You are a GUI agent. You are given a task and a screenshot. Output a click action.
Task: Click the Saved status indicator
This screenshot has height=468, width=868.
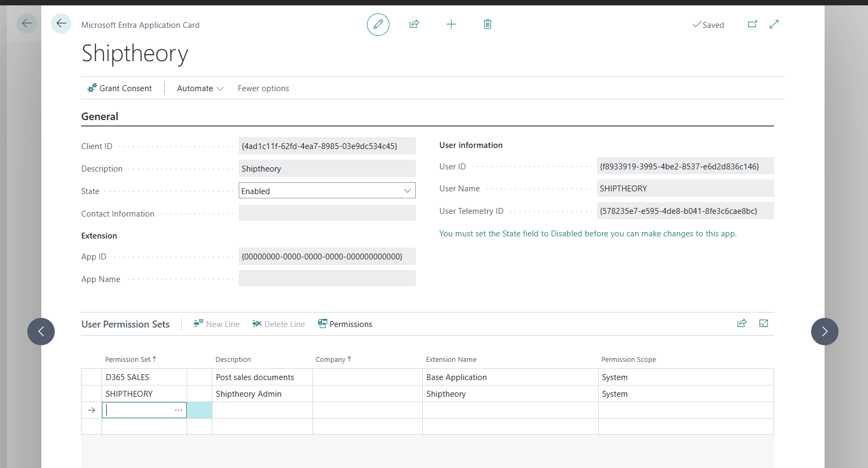point(708,25)
